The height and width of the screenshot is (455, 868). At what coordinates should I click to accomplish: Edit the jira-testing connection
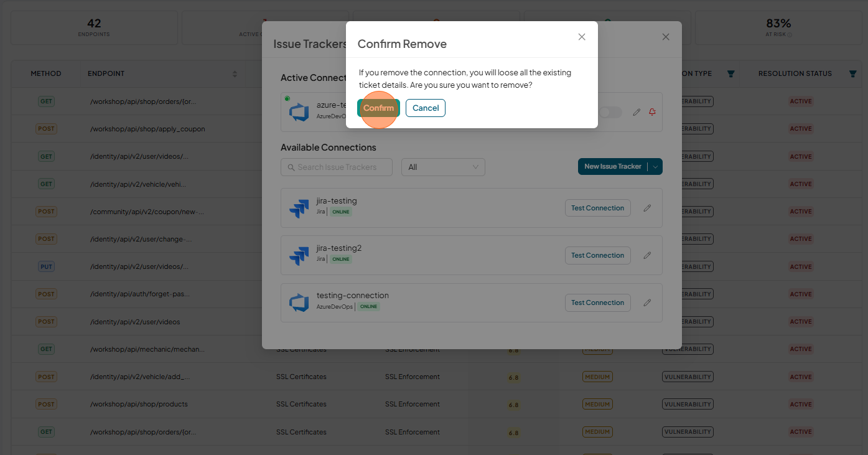(x=647, y=208)
